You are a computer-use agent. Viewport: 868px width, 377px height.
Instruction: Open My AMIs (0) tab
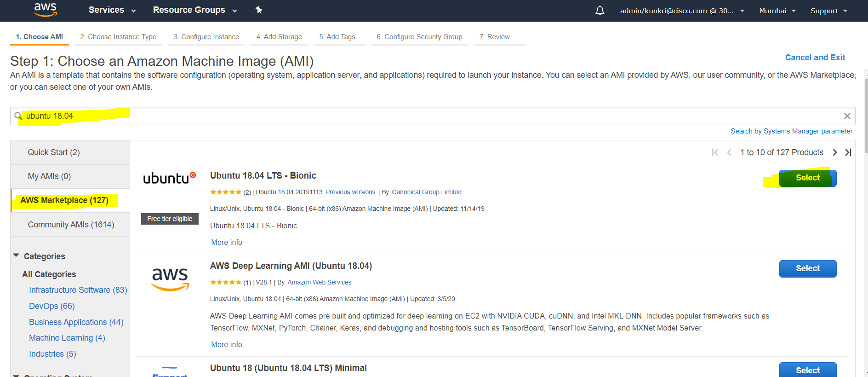coord(70,176)
